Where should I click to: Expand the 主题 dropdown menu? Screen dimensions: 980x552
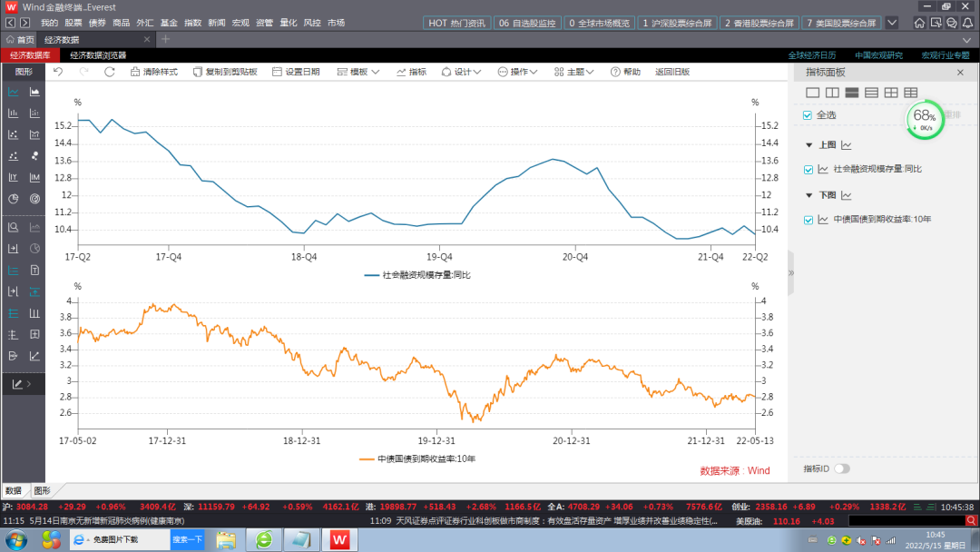pyautogui.click(x=576, y=72)
